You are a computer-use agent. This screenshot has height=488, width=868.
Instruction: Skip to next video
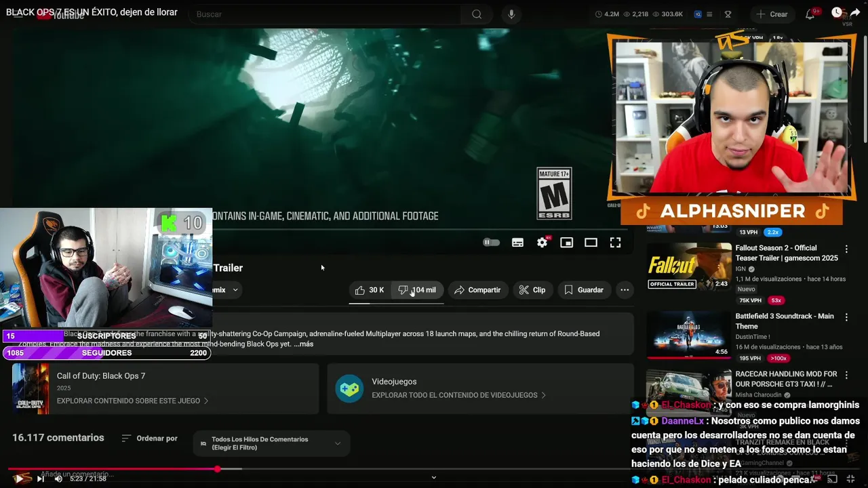[41, 479]
